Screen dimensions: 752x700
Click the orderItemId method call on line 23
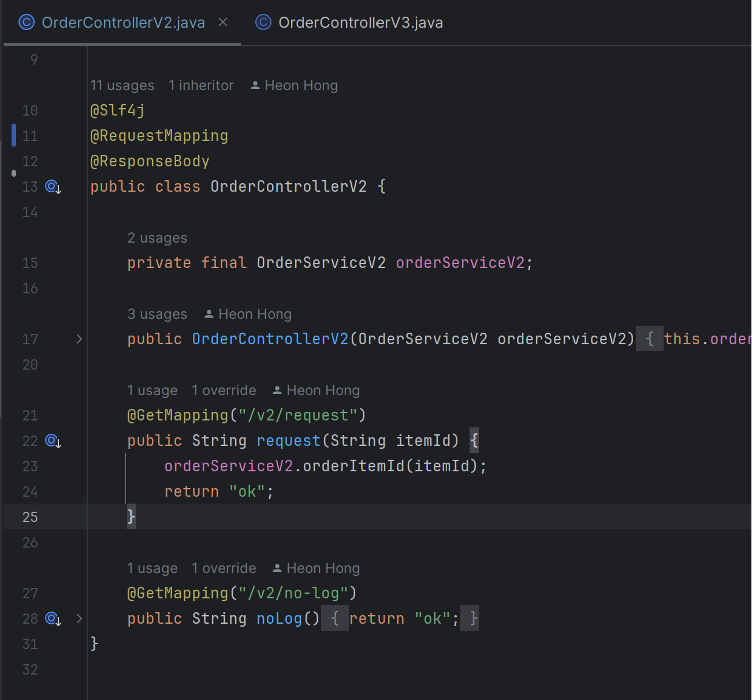coord(353,466)
